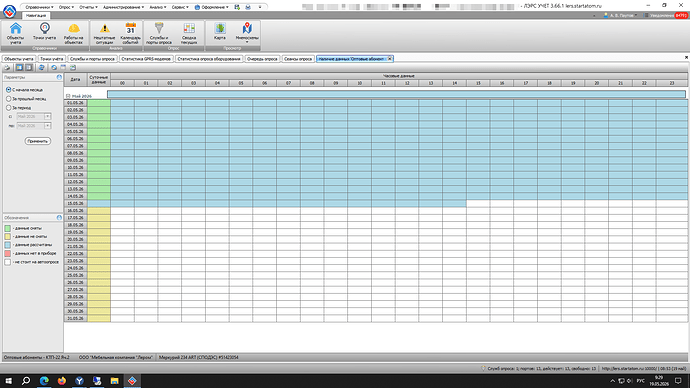
Task: Collapse the Параметры panel
Action: click(59, 77)
